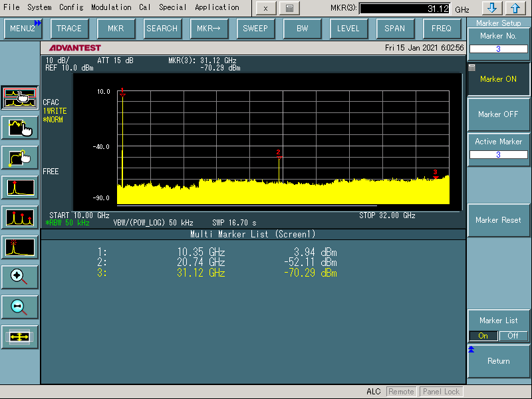Image resolution: width=532 pixels, height=399 pixels.
Task: Select the multi-peak marker icon
Action: pos(20,217)
